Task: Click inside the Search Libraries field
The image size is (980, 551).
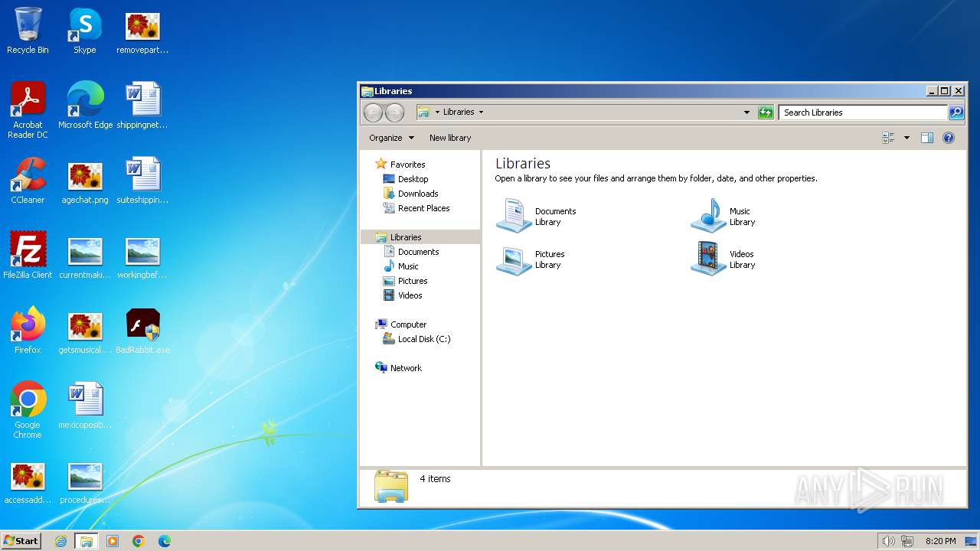Action: tap(863, 112)
